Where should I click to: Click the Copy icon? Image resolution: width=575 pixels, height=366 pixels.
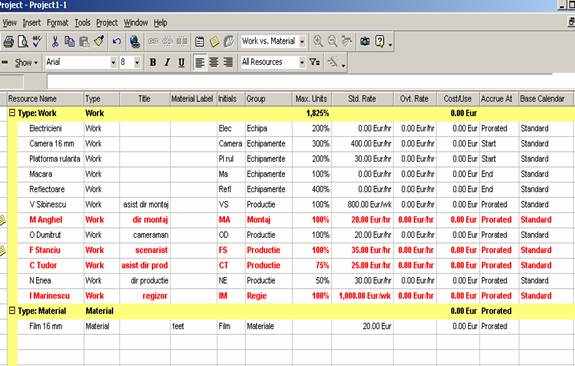pyautogui.click(x=69, y=41)
